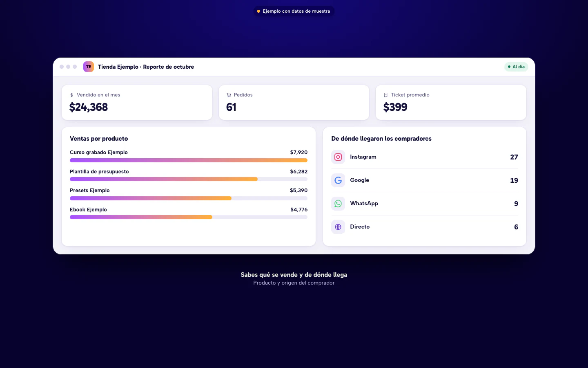Click the Plantilla de presupuesto progress bar
588x368 pixels.
(189, 179)
